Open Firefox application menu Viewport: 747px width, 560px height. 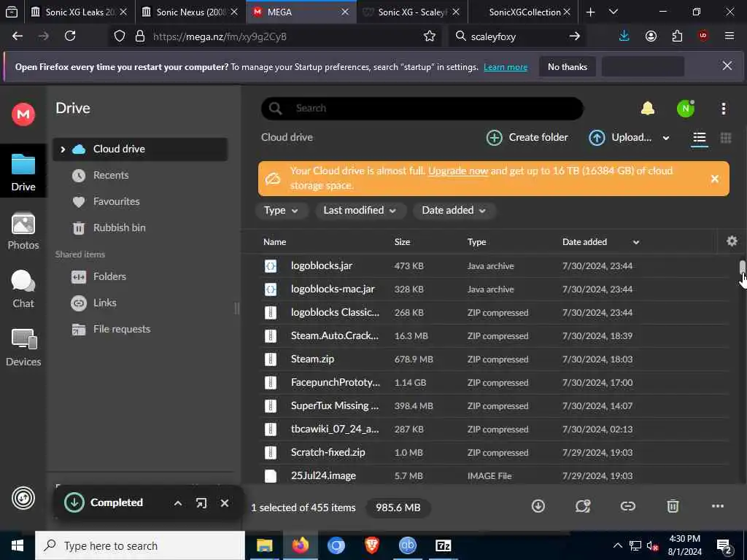point(729,36)
